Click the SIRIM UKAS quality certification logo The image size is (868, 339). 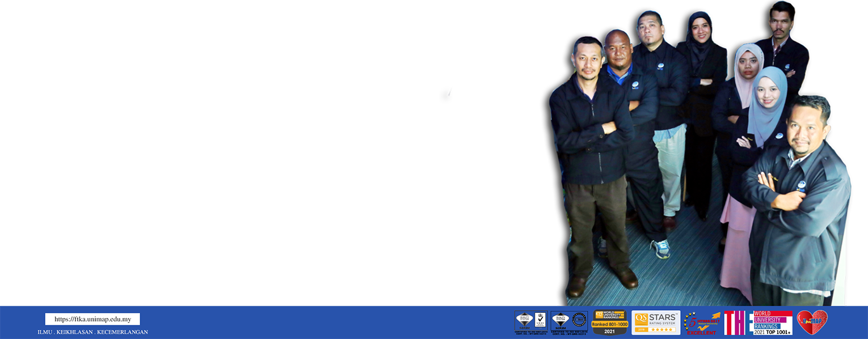click(x=530, y=322)
